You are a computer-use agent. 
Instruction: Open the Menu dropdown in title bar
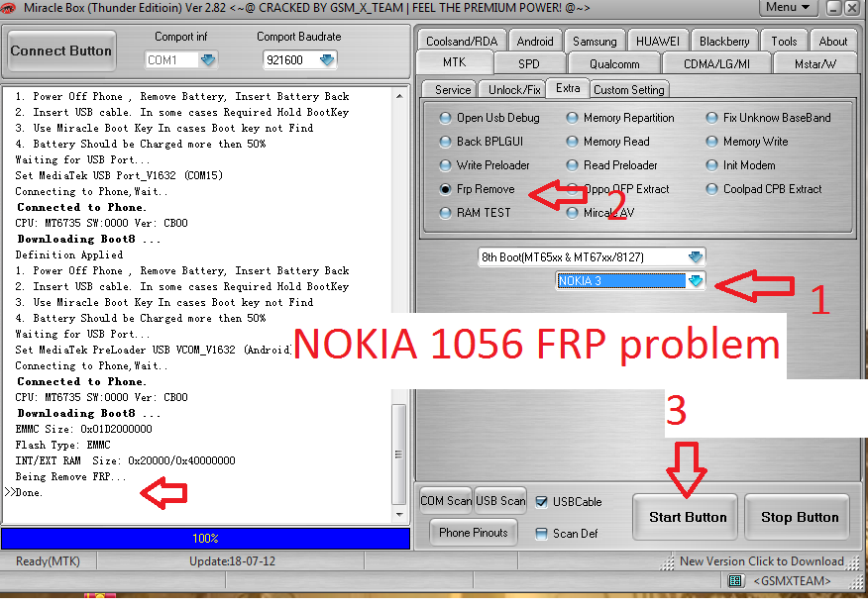[x=788, y=7]
